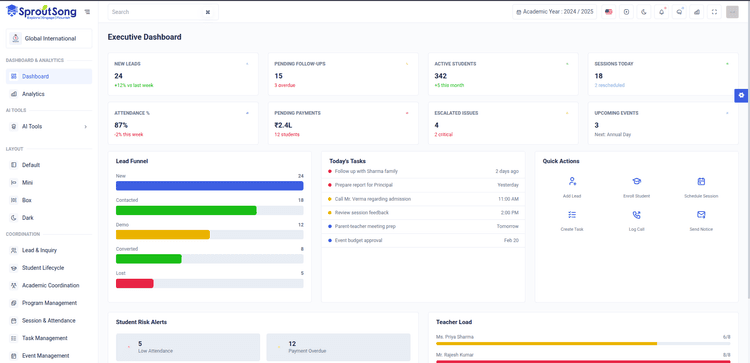Open the Global International school selector
Screen dimensions: 750x363
coord(49,38)
